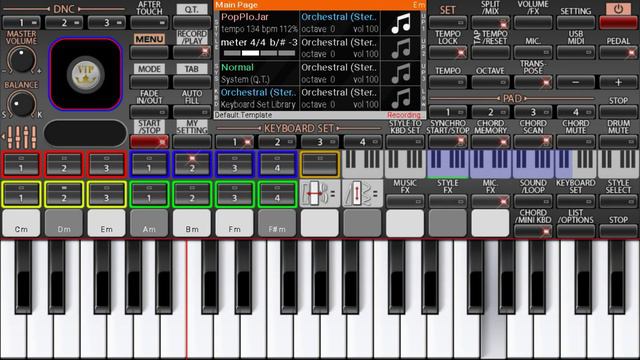
Task: Select red variation button 1
Action: [21, 164]
